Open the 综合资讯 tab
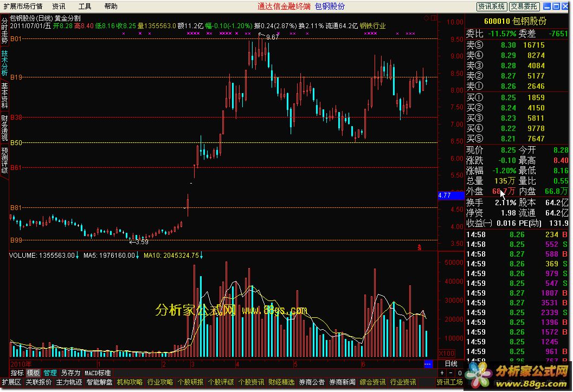The width and height of the screenshot is (573, 392). coord(372,382)
